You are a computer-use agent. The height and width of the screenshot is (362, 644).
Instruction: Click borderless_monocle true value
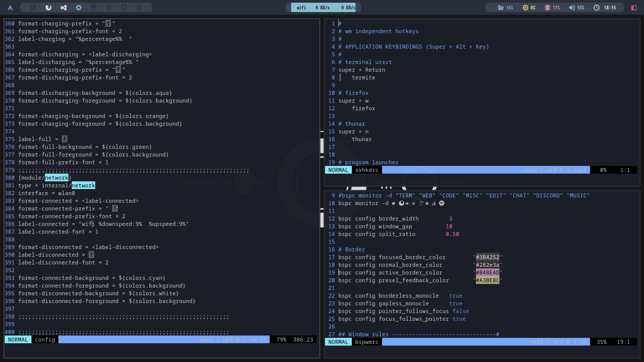(456, 296)
